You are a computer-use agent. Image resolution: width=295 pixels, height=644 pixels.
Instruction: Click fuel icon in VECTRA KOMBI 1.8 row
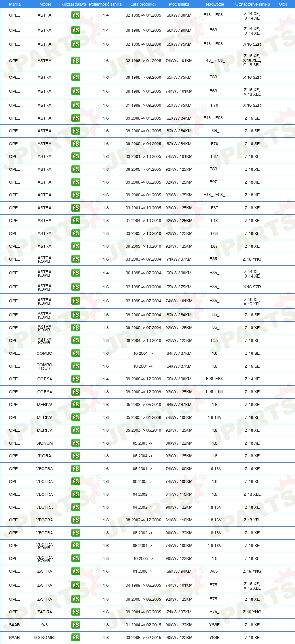(75, 558)
